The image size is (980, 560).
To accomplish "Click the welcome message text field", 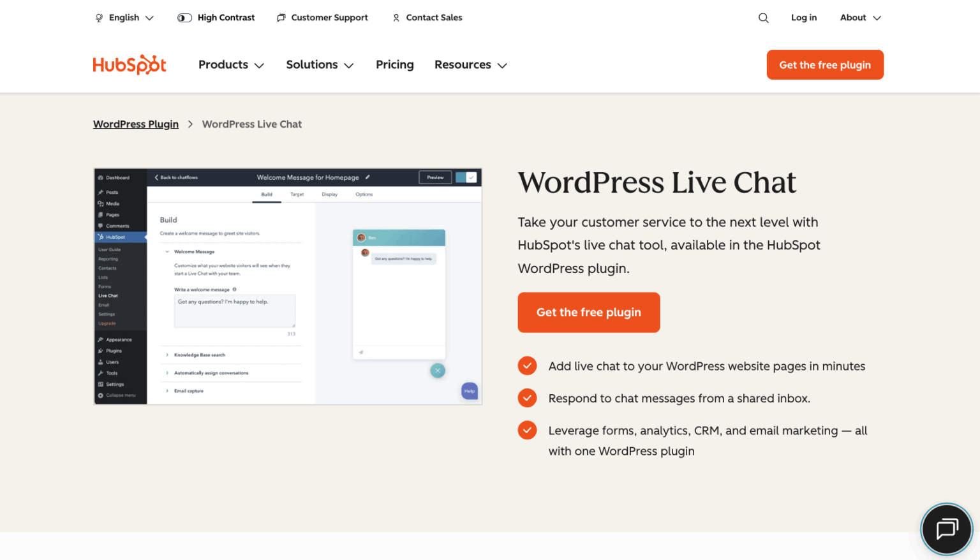I will 234,311.
